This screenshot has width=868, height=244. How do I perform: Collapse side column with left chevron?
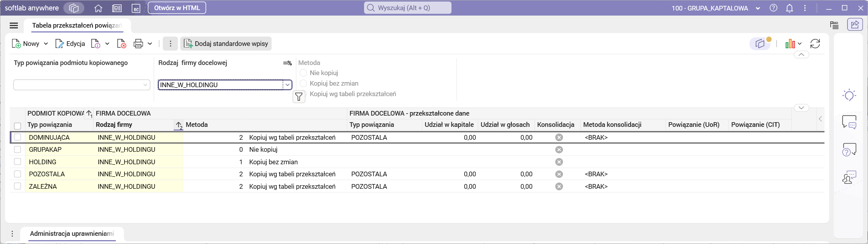(820, 119)
